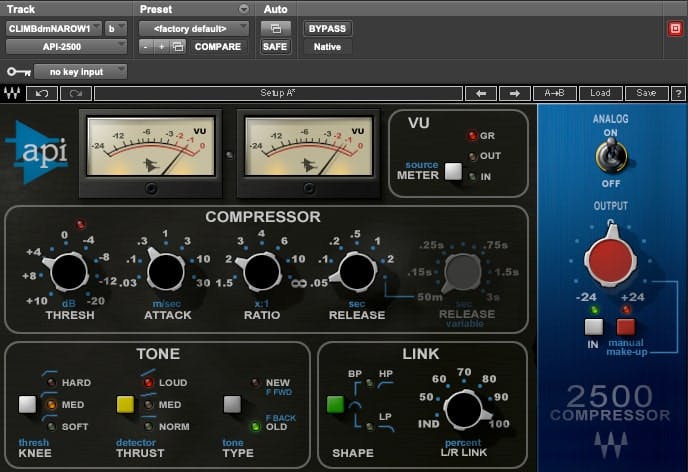
Task: Open help with question mark button
Action: (678, 93)
